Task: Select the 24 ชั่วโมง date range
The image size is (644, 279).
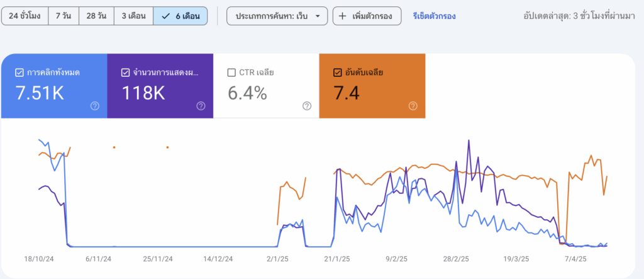Action: [x=25, y=16]
